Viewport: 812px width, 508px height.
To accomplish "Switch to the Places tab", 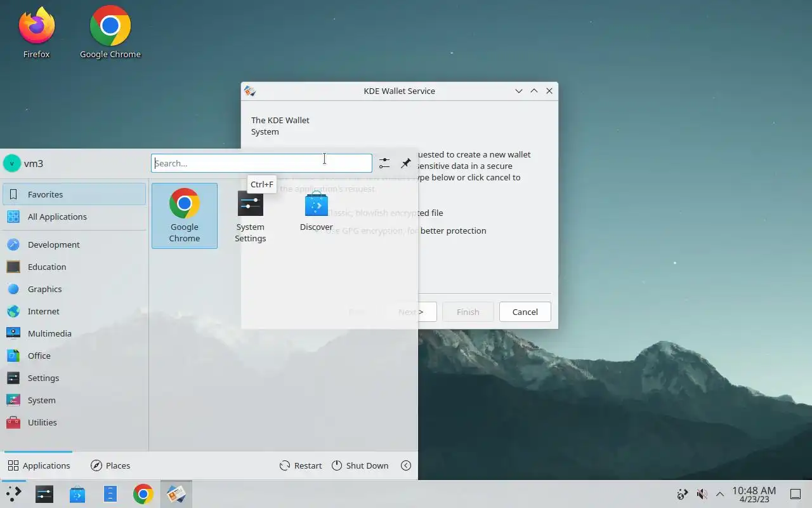I will pos(110,465).
